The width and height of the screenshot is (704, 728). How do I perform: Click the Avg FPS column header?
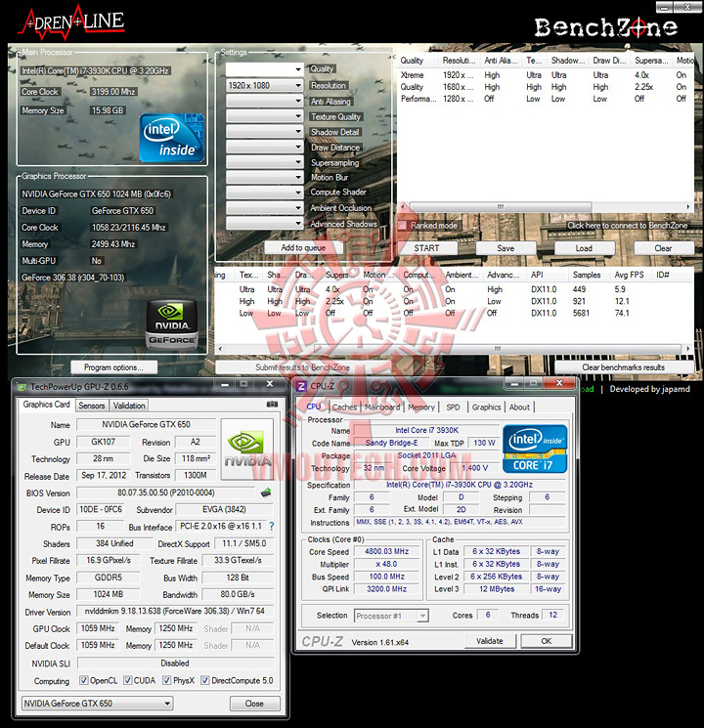[629, 275]
